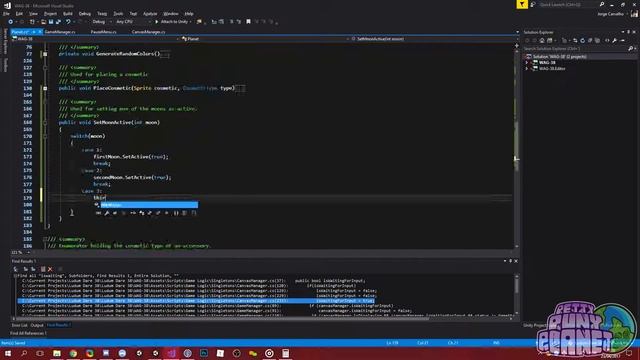The image size is (640, 360).
Task: Open the notifications flag icon
Action: [522, 4]
